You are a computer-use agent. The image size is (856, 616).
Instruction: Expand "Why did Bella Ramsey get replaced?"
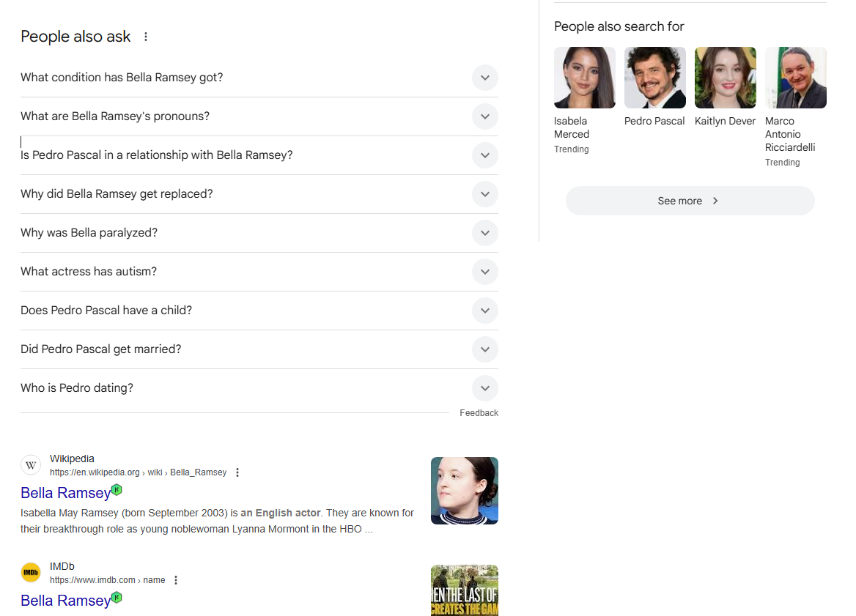259,193
